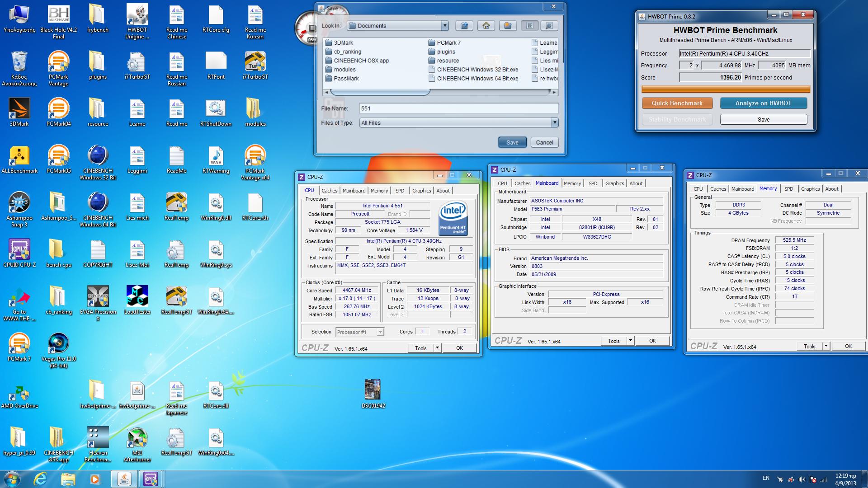
Task: Expand the Look In Documents dropdown
Action: (x=444, y=26)
